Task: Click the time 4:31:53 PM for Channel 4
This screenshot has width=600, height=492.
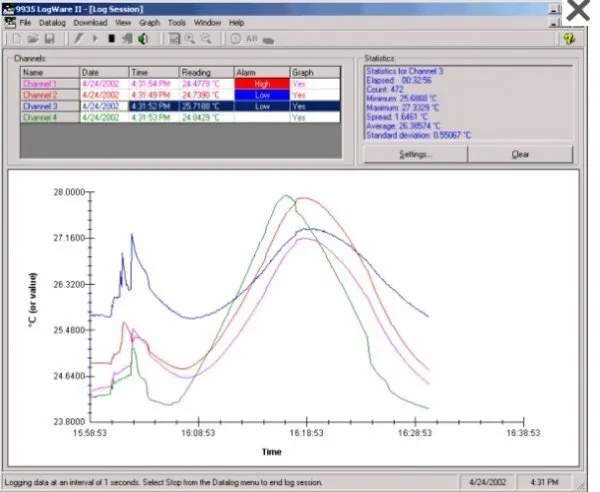Action: coord(154,117)
